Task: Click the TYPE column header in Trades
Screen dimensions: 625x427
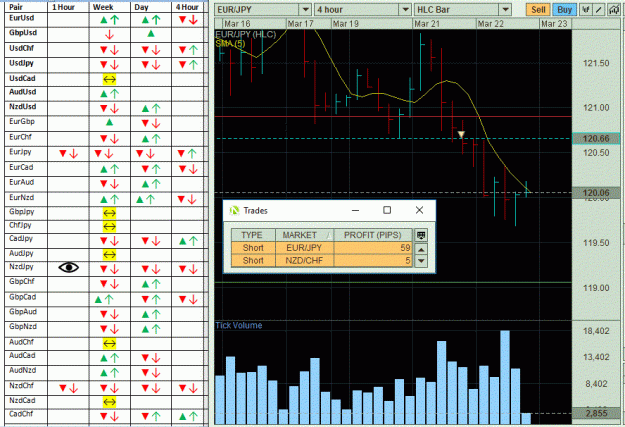Action: pos(253,235)
